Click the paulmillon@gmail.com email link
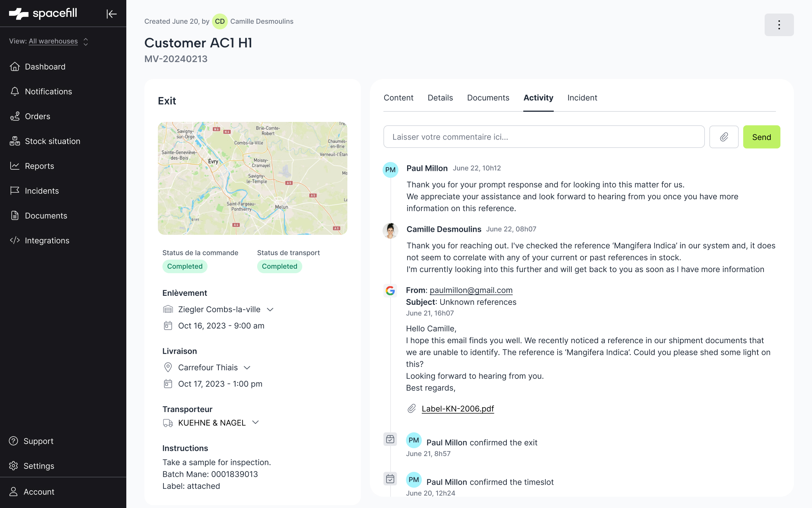The height and width of the screenshot is (508, 812). (x=471, y=290)
